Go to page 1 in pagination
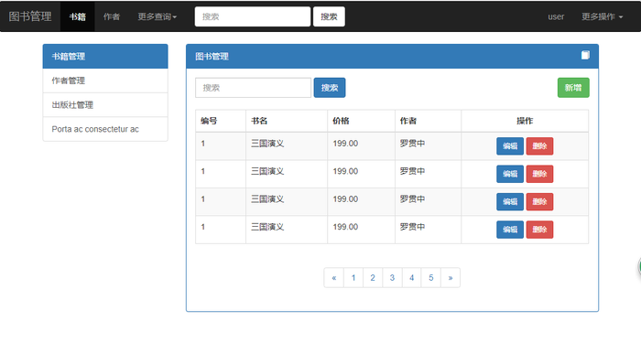641x364 pixels. point(353,278)
